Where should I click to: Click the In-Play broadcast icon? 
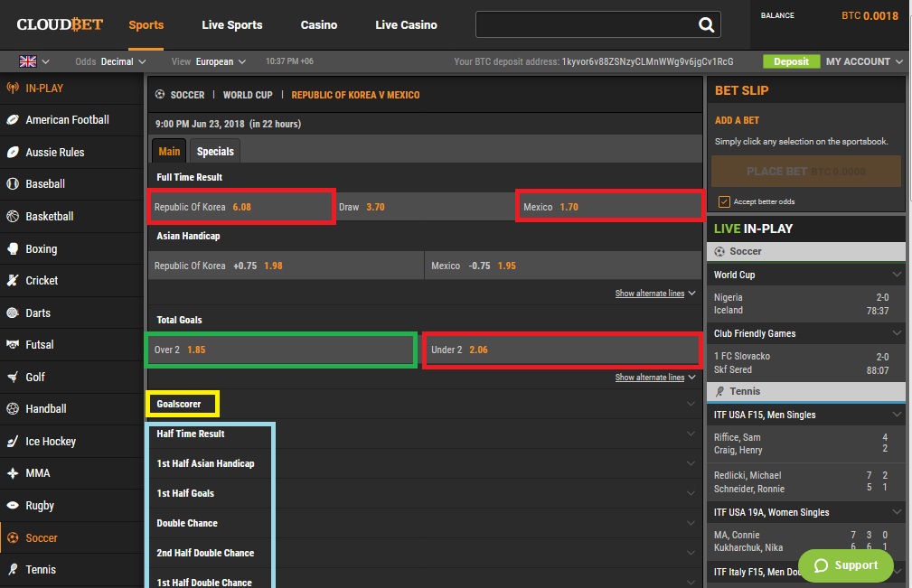coord(13,89)
